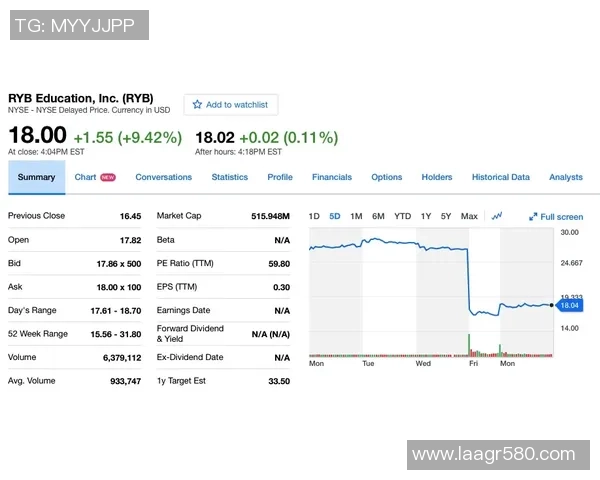The height and width of the screenshot is (480, 600).
Task: Select the Options tab
Action: coord(386,177)
